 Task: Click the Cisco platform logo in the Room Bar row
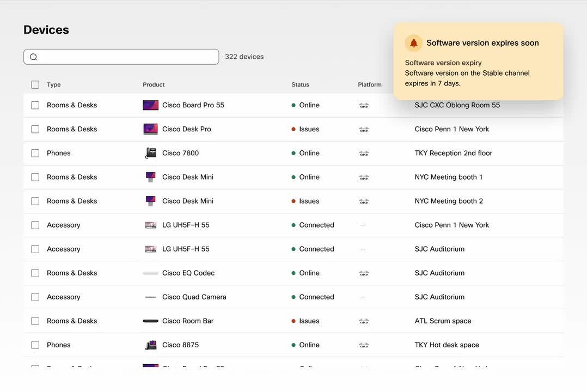click(x=364, y=321)
